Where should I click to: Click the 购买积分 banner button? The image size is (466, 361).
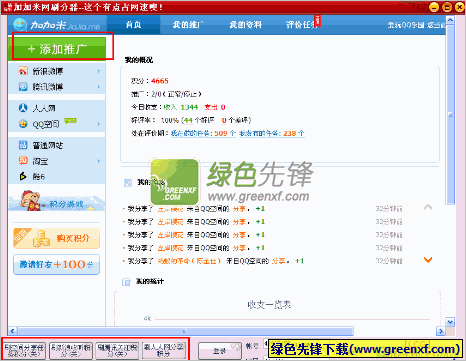coord(56,238)
